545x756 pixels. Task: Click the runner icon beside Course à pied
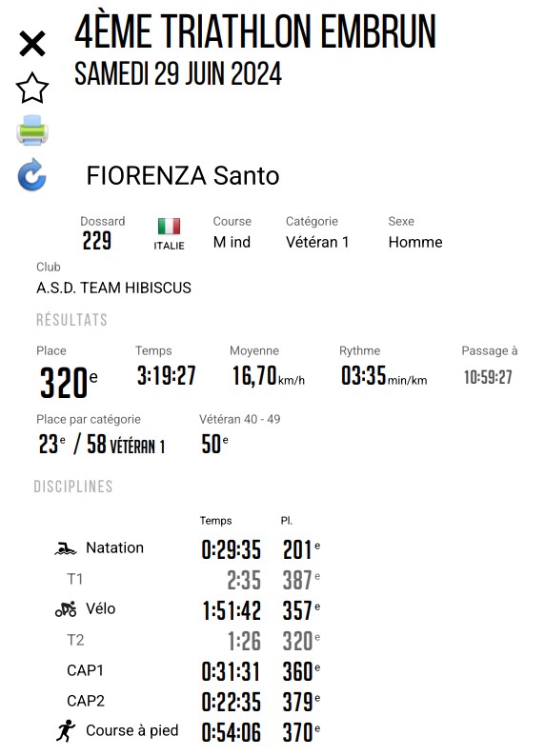(x=66, y=731)
